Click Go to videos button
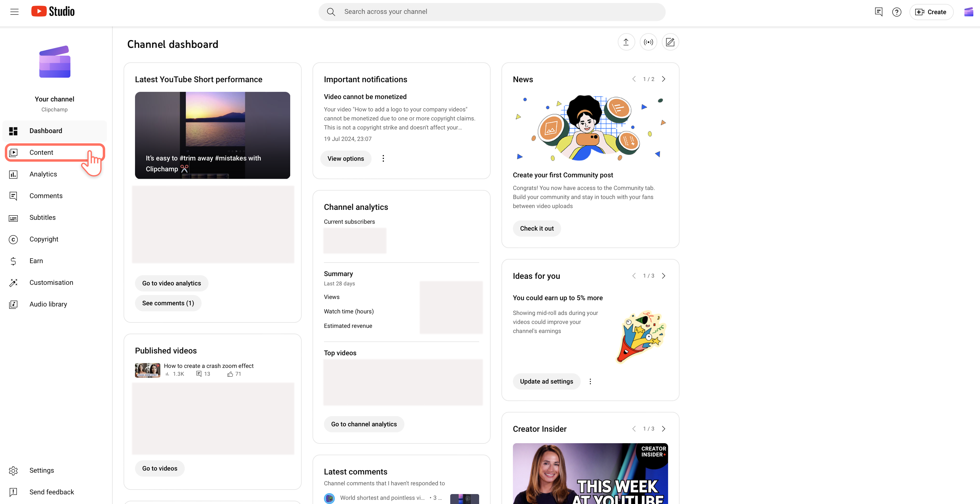Viewport: 980px width, 504px height. (160, 468)
